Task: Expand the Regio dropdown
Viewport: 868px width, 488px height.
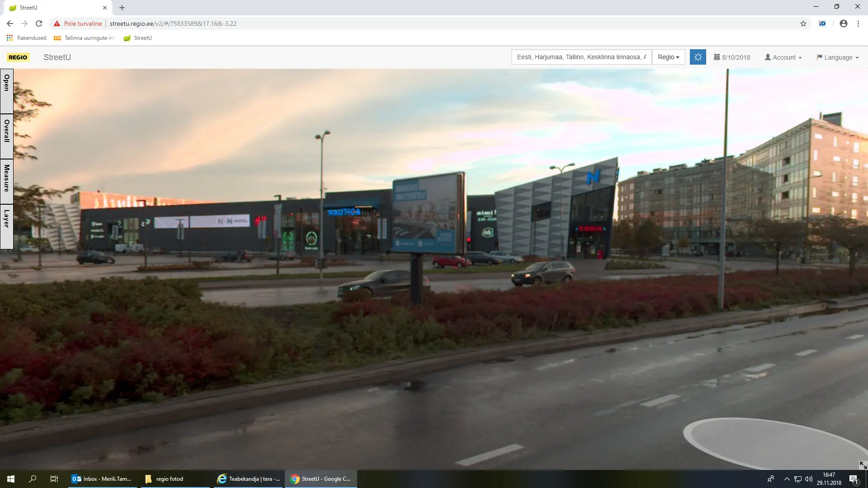Action: 668,57
